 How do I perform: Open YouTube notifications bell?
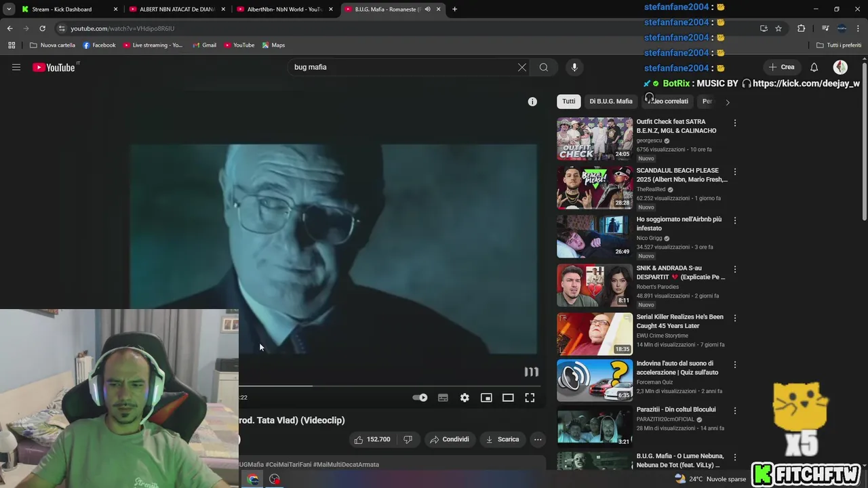point(814,67)
